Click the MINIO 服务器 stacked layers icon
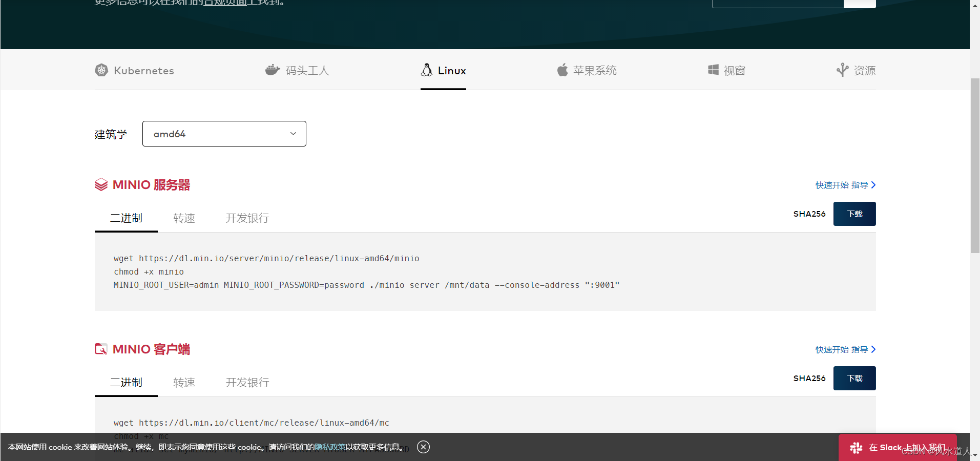The width and height of the screenshot is (980, 461). point(101,184)
